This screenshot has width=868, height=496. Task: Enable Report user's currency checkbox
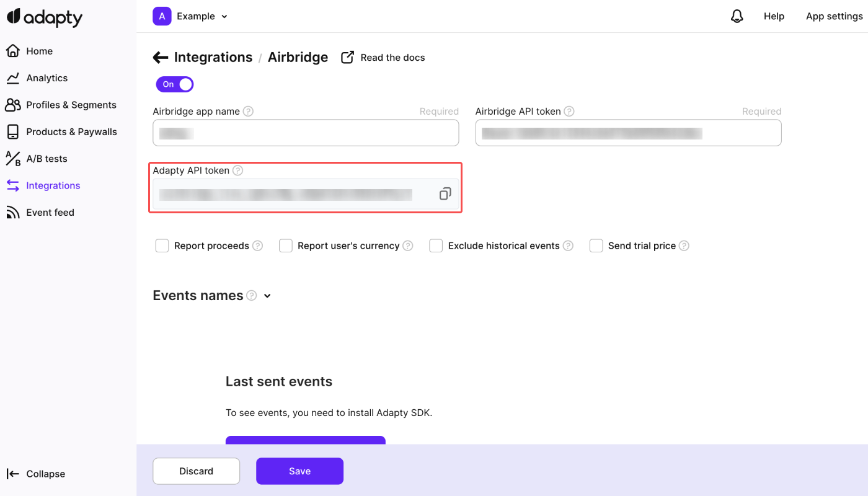coord(285,246)
